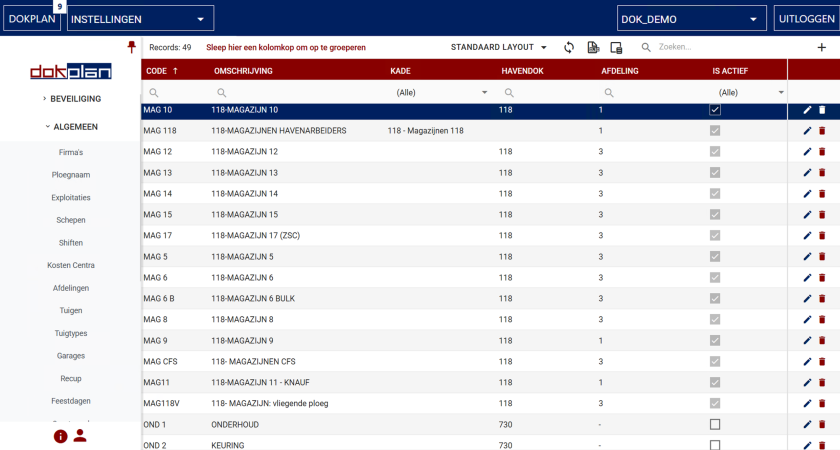Expand the Beveiliging section in sidebar
The width and height of the screenshot is (840, 450).
[71, 99]
